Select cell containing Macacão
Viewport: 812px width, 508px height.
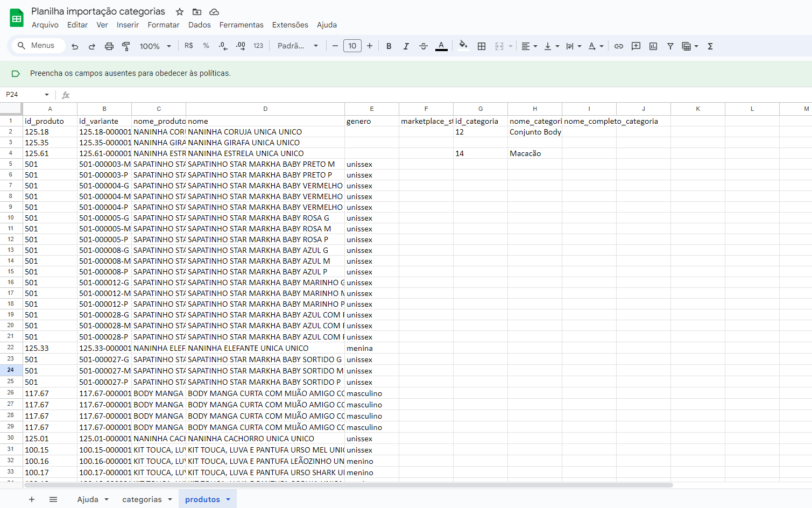pos(535,153)
